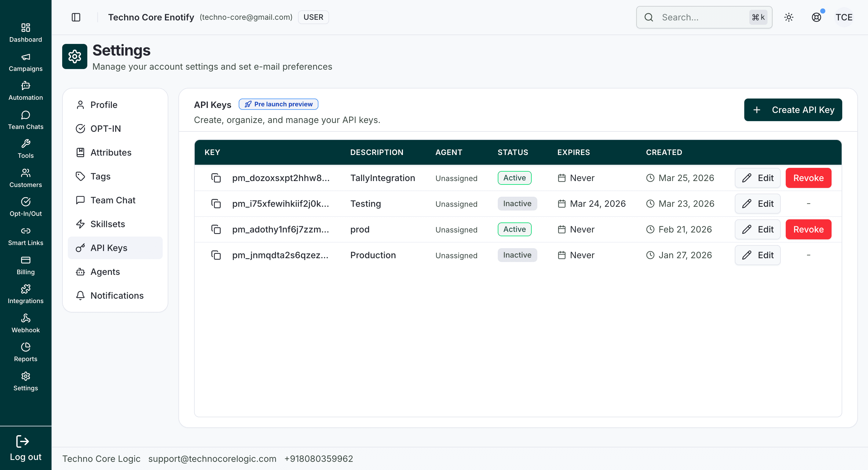Click Inactive status of Testing key
This screenshot has height=470, width=868.
517,204
